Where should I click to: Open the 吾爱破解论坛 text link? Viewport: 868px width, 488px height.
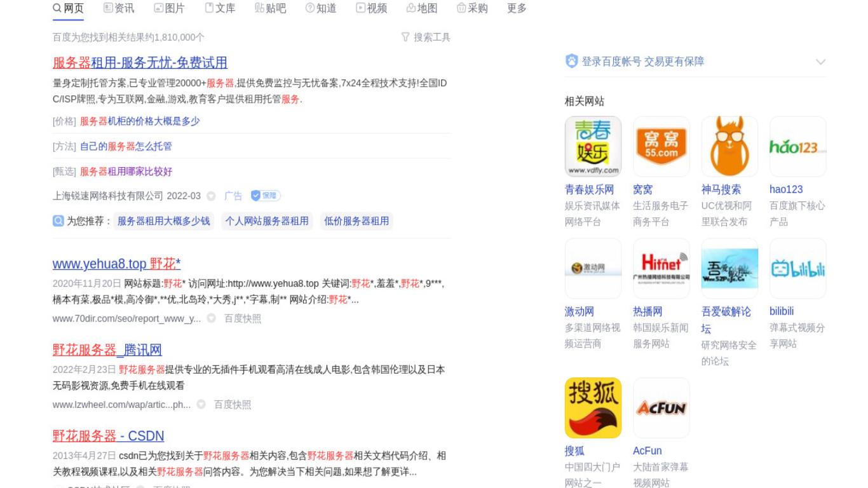pos(726,320)
